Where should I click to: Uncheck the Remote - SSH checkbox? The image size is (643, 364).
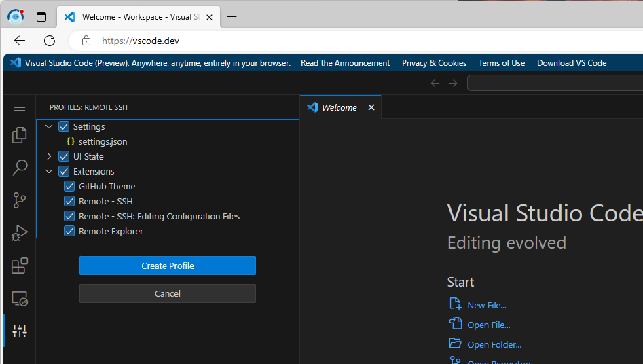click(x=69, y=201)
